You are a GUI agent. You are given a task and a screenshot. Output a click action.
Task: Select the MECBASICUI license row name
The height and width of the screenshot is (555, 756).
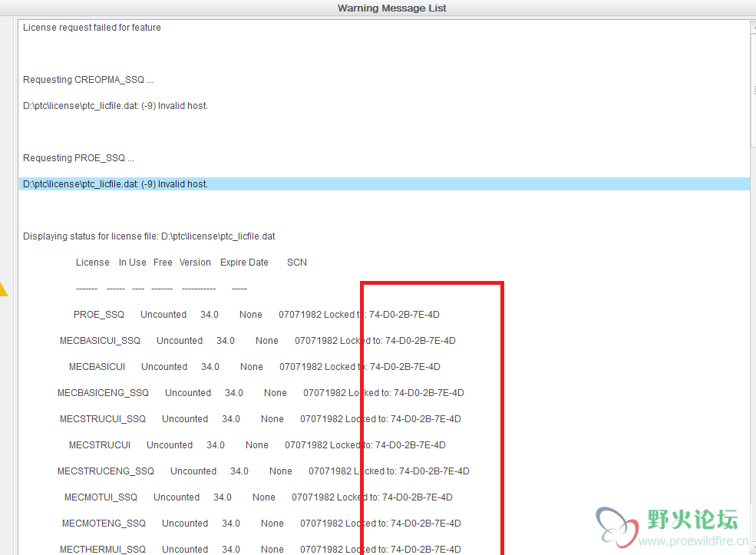97,366
